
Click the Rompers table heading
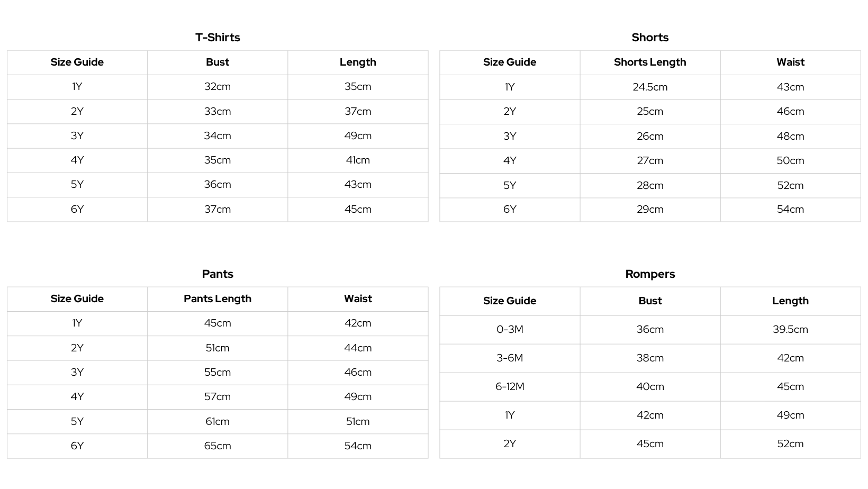pos(650,274)
